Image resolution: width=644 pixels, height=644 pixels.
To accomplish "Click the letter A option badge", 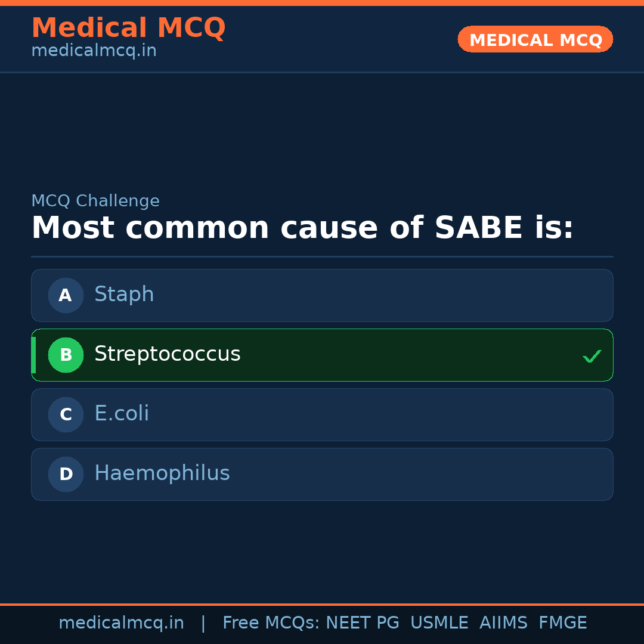I will tap(66, 295).
